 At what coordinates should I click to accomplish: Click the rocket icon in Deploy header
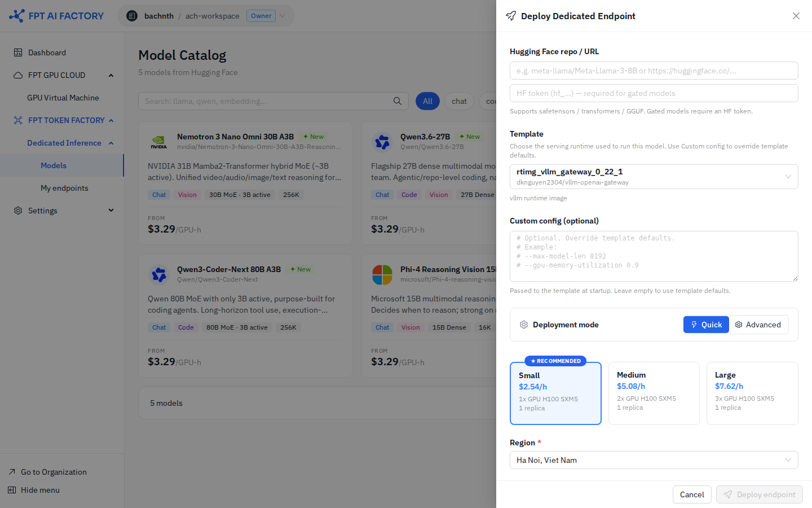pos(511,16)
